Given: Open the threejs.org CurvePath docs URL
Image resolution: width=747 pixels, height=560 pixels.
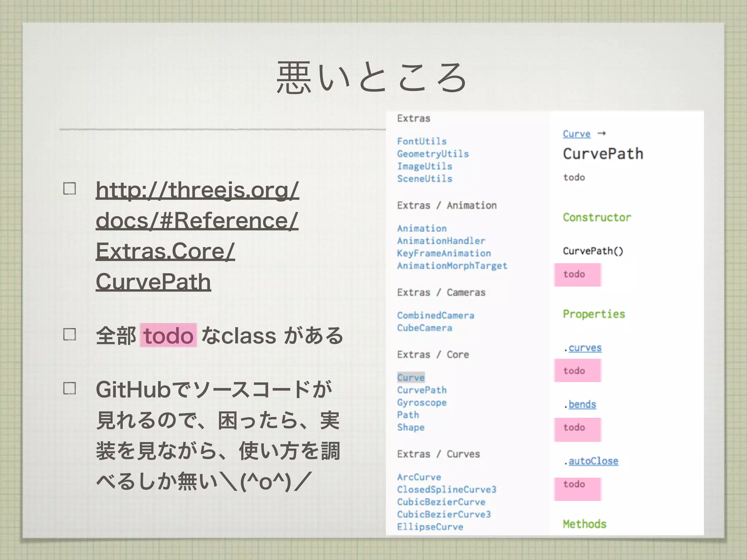Looking at the screenshot, I should point(197,236).
